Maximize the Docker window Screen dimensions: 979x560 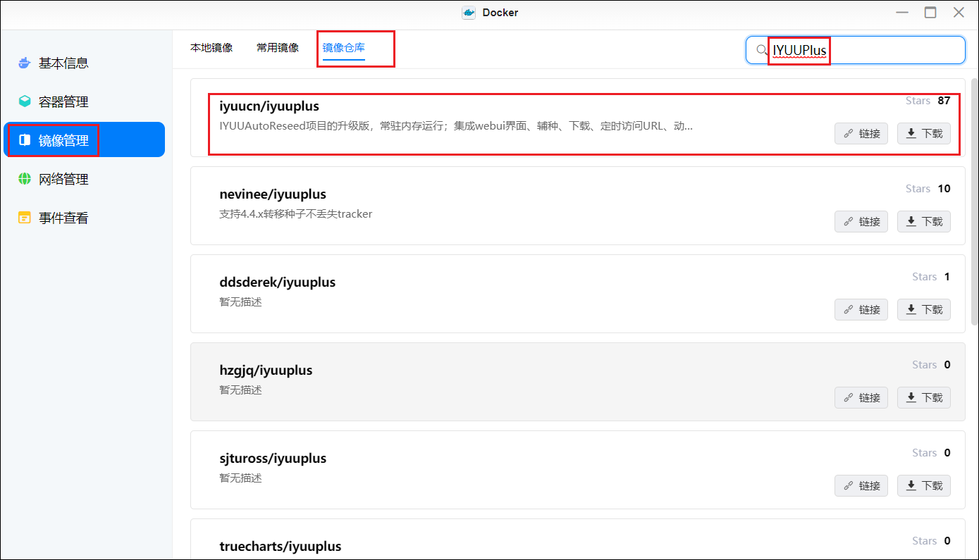point(930,13)
